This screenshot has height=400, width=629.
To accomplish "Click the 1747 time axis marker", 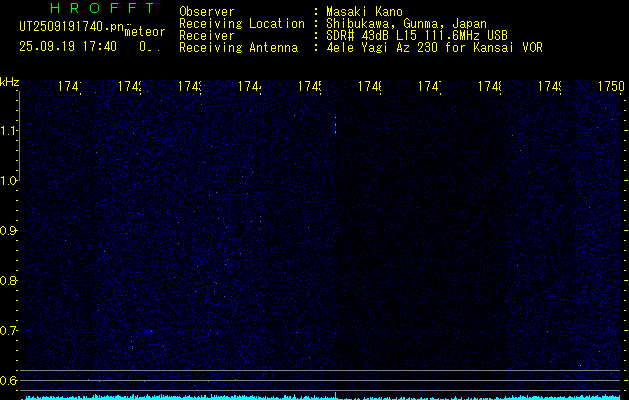I will (430, 86).
